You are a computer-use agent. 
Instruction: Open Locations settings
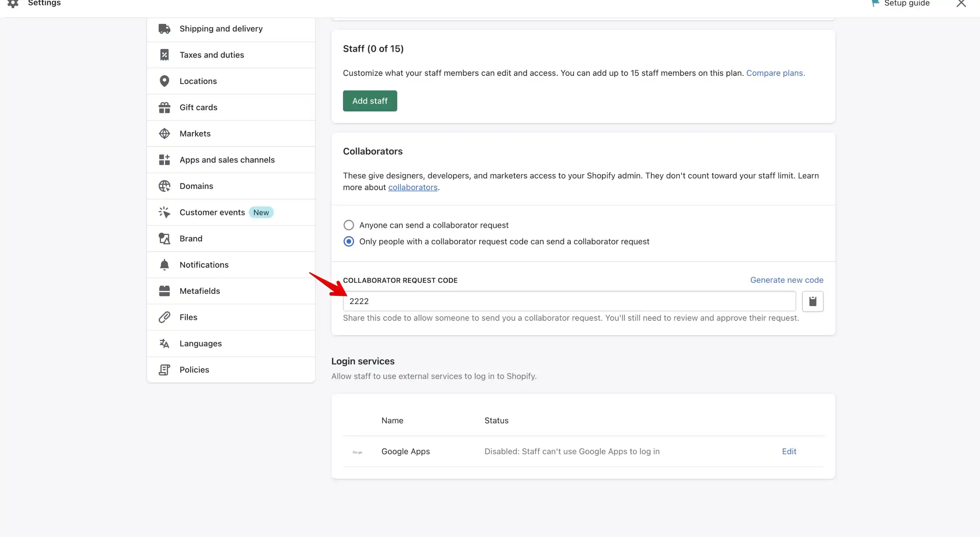tap(231, 81)
